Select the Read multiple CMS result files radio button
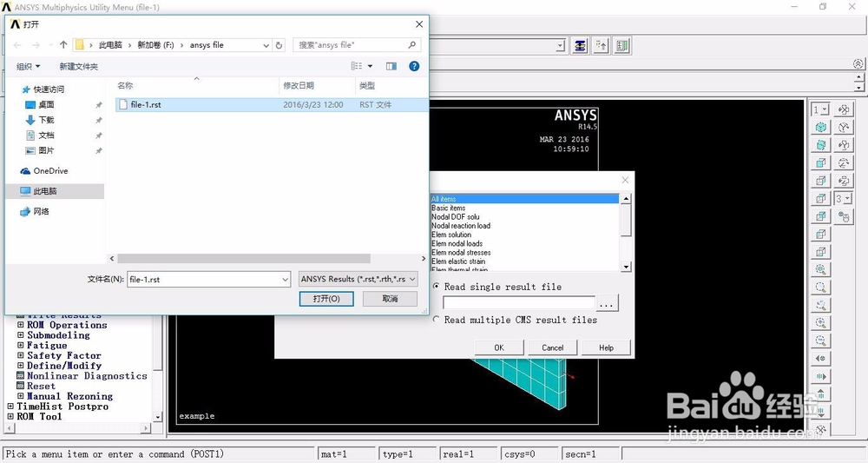 (437, 320)
